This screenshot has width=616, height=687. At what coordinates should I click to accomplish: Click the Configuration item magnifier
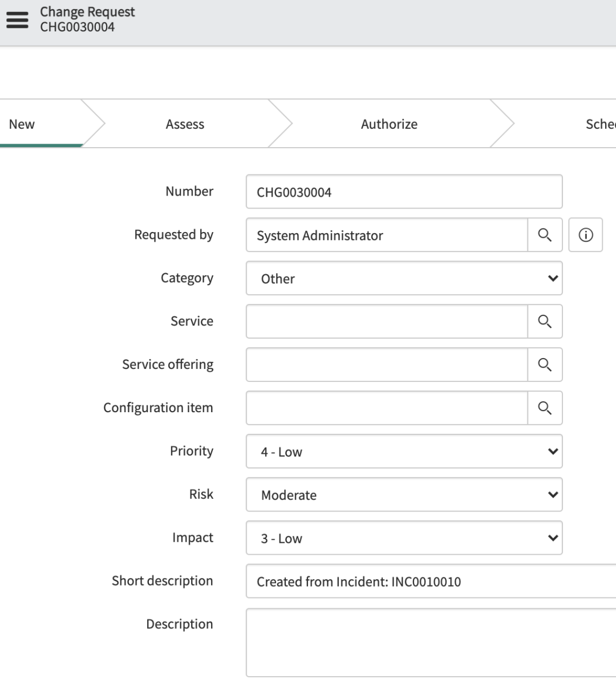[x=545, y=408]
